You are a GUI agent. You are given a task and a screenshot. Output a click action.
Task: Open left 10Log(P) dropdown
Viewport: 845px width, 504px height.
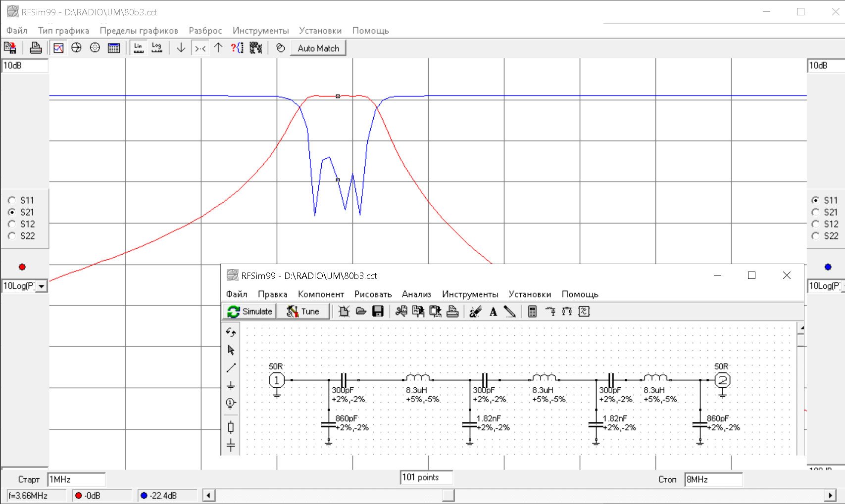42,286
